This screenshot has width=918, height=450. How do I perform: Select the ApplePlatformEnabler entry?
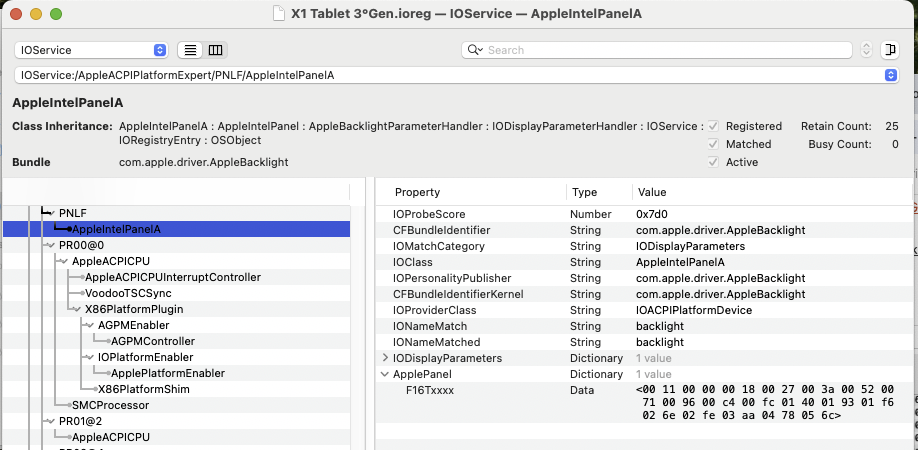(167, 373)
